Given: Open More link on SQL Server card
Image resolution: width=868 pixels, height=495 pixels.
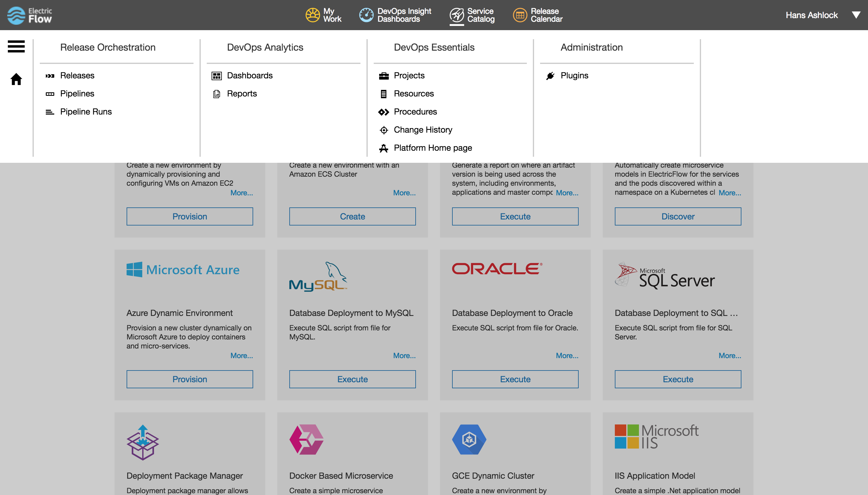Looking at the screenshot, I should 730,356.
